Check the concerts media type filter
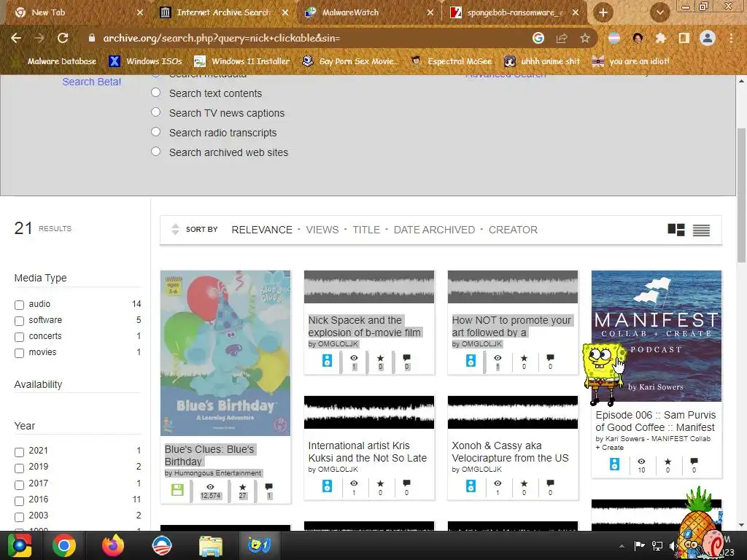The image size is (747, 560). [x=19, y=337]
